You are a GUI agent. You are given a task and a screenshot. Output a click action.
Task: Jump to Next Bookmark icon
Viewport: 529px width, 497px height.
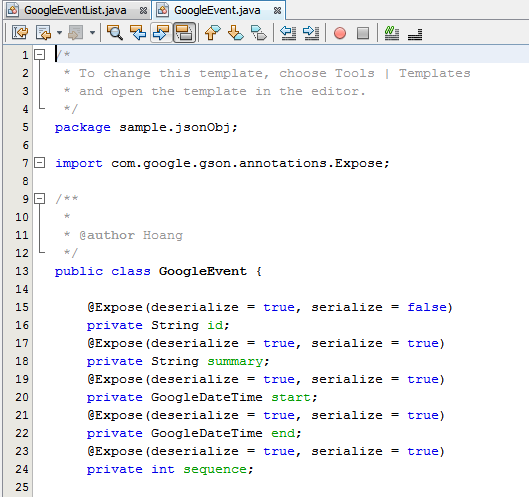236,33
